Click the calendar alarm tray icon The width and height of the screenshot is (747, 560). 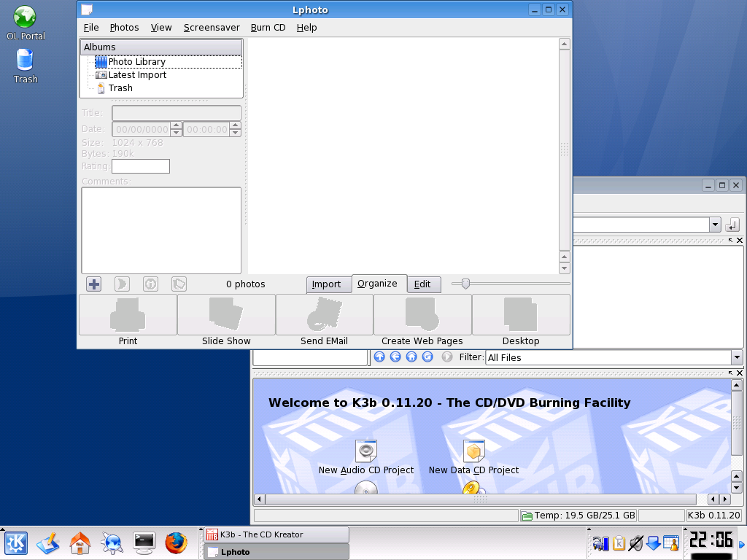671,542
